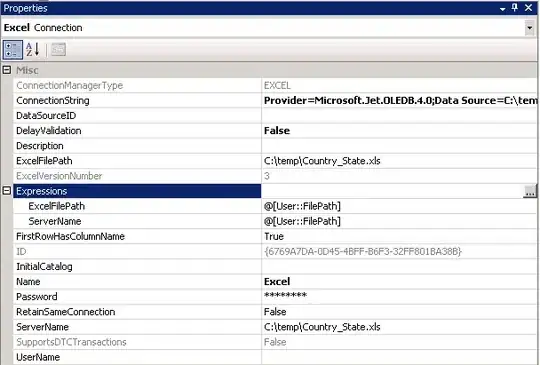Click the empty DataSourceID value field
540x365 pixels.
tap(399, 116)
